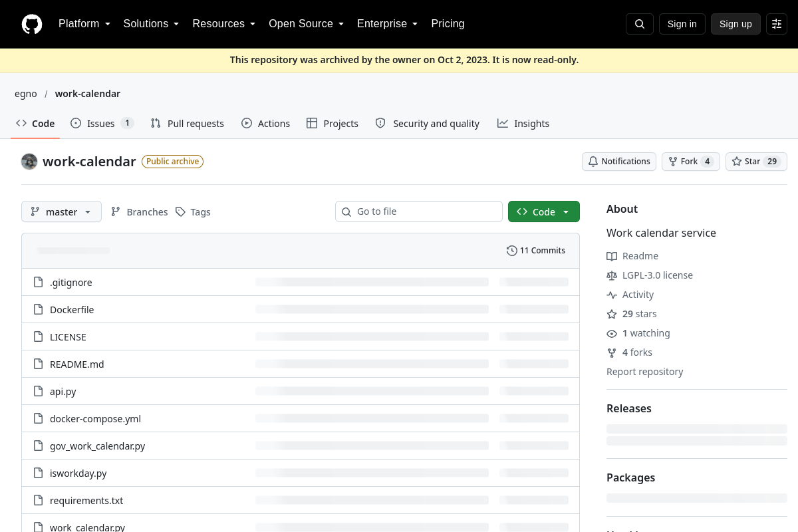
Task: Open the green Code dropdown
Action: pyautogui.click(x=544, y=211)
